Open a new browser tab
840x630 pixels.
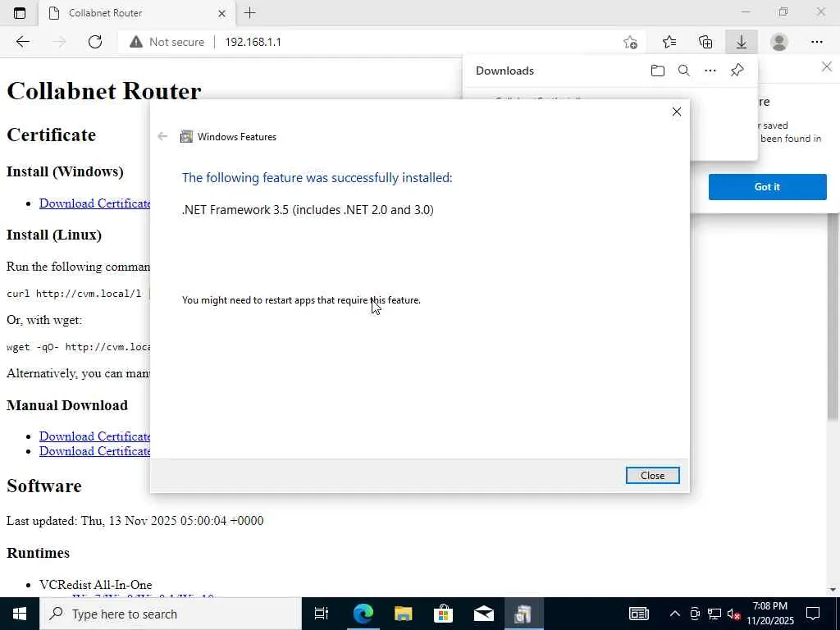coord(249,13)
